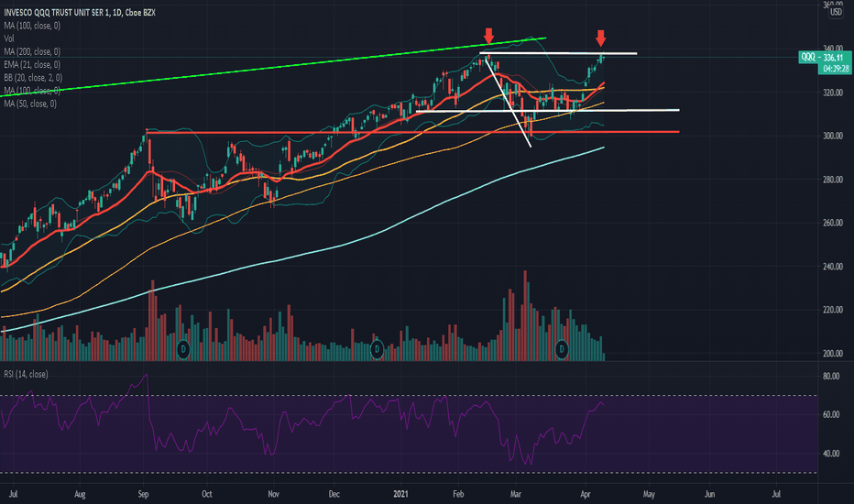Click the Apr label on time axis
This screenshot has width=854, height=504.
[586, 494]
